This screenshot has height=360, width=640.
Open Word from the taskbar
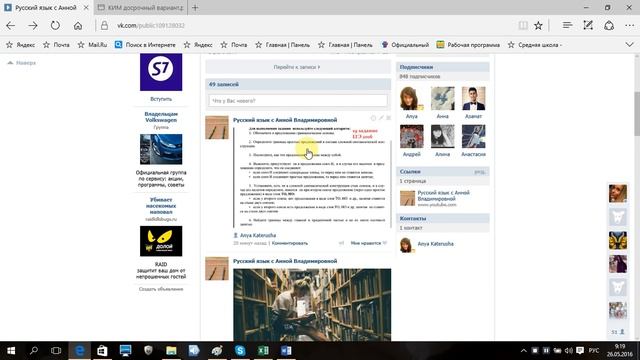(x=286, y=351)
